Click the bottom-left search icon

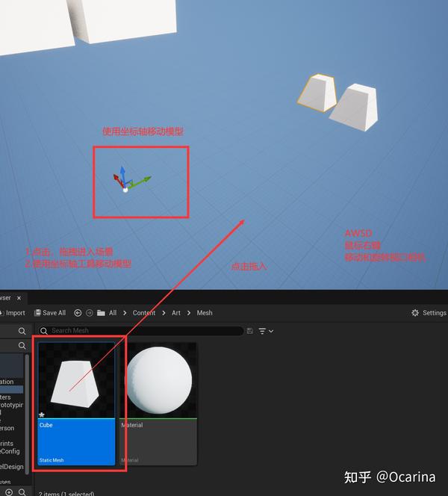[x=22, y=492]
